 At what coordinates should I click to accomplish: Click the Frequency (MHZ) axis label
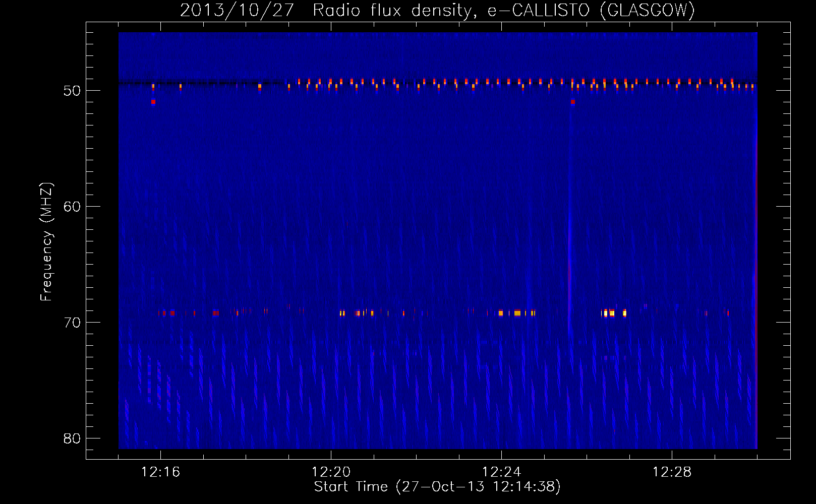tap(46, 242)
